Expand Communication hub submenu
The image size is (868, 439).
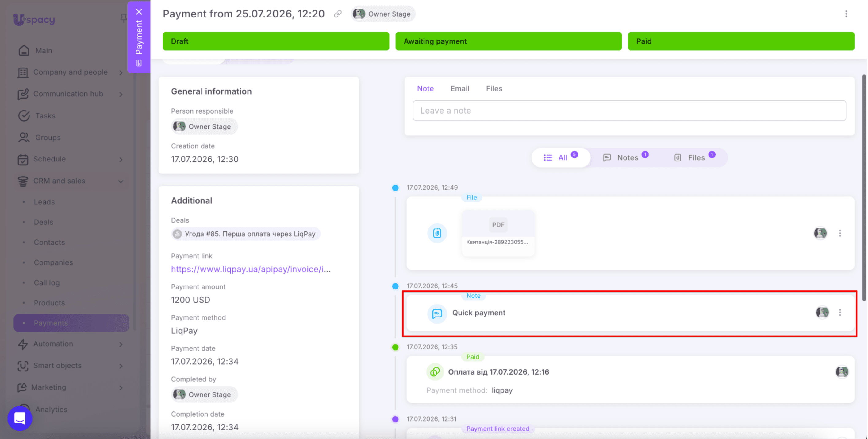[x=121, y=94]
